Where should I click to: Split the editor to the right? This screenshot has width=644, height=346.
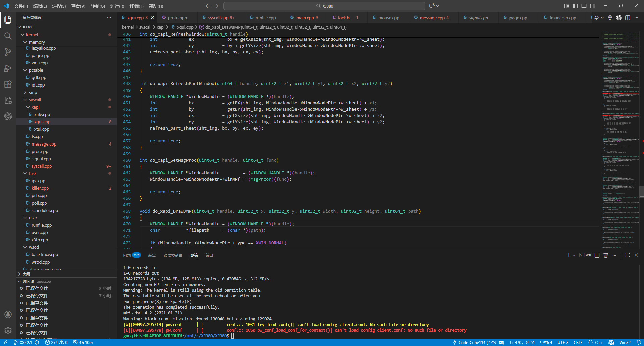(x=628, y=18)
